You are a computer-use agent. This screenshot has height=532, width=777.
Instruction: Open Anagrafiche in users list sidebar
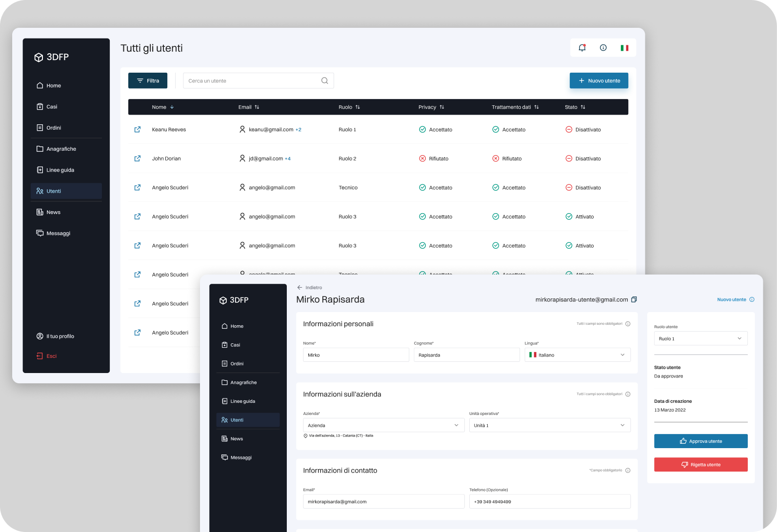66,149
